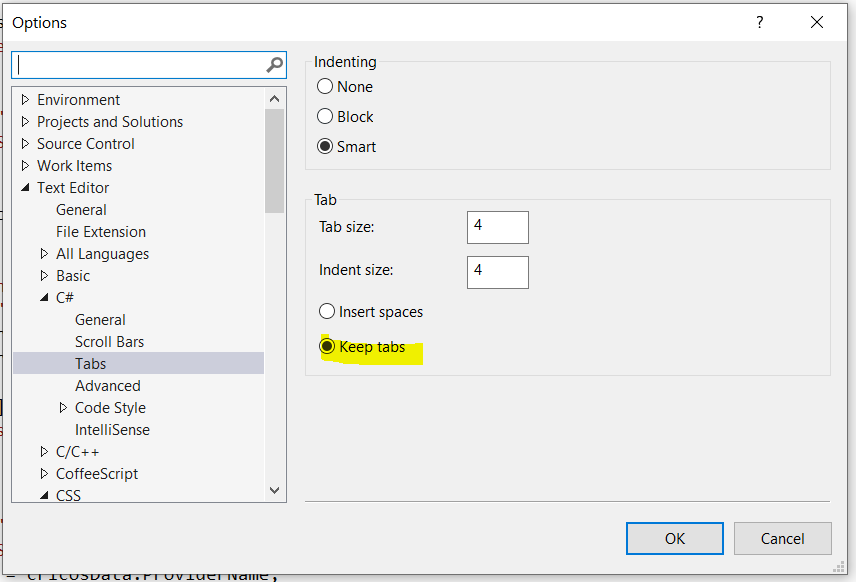Click the Help question mark icon
Image resolution: width=856 pixels, height=582 pixels.
pyautogui.click(x=759, y=22)
